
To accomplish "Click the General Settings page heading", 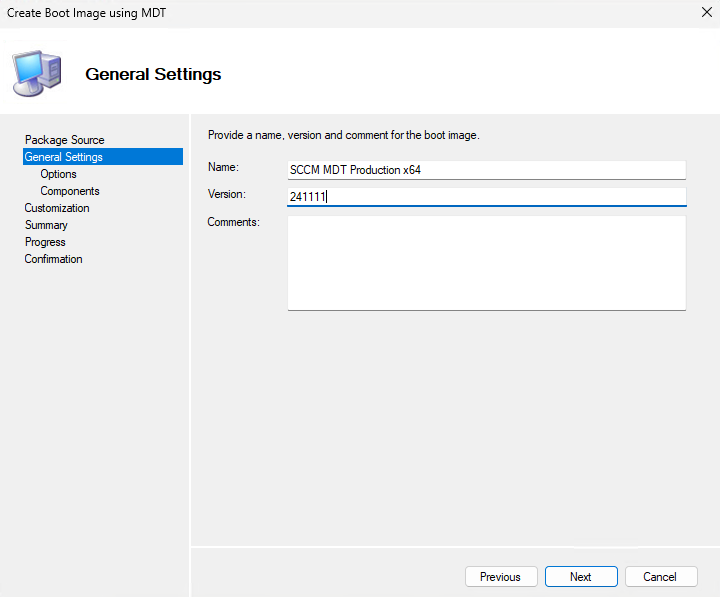I will (153, 74).
